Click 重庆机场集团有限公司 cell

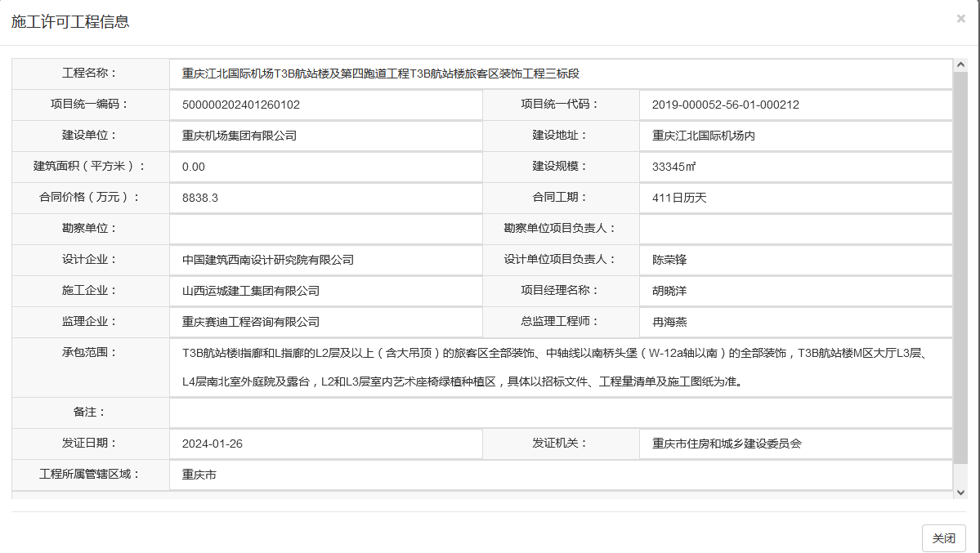(325, 136)
